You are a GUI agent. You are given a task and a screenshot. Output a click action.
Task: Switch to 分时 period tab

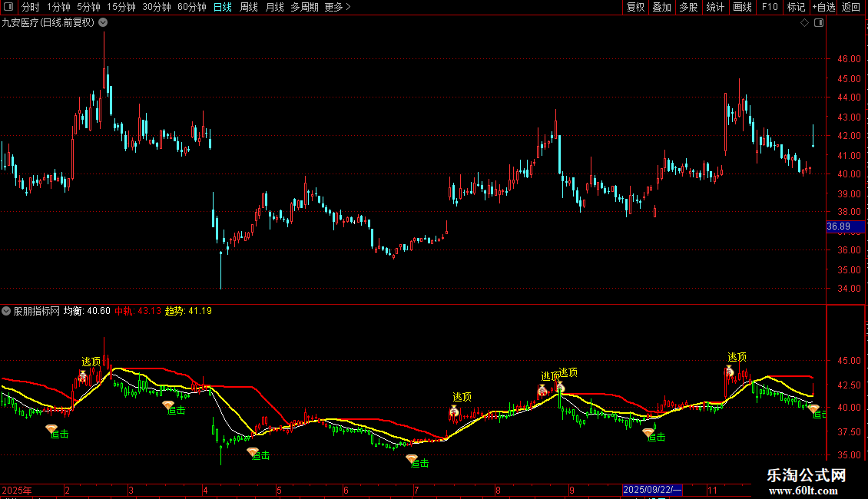pos(31,7)
